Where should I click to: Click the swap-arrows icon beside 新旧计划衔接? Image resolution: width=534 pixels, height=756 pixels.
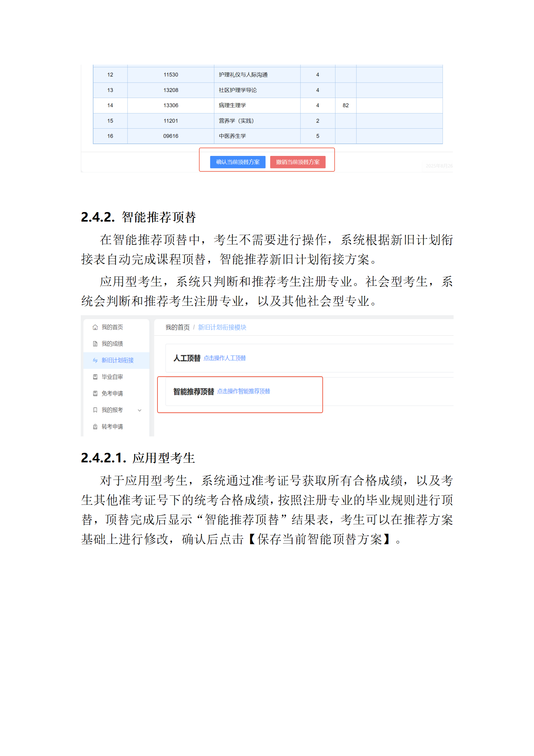(x=95, y=360)
